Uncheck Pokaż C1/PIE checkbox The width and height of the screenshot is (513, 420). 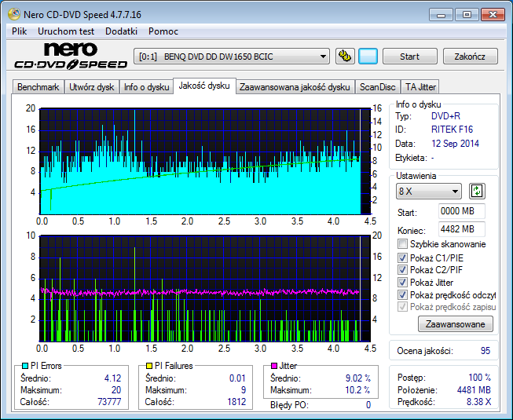(x=402, y=257)
